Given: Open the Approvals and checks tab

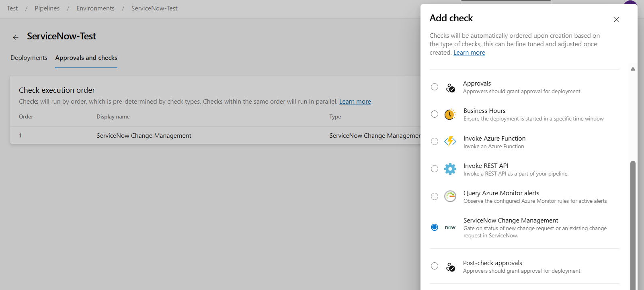Looking at the screenshot, I should 86,58.
